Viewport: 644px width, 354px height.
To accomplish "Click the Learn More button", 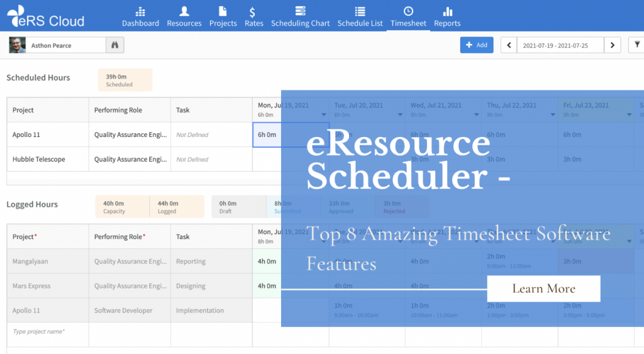I will (543, 289).
